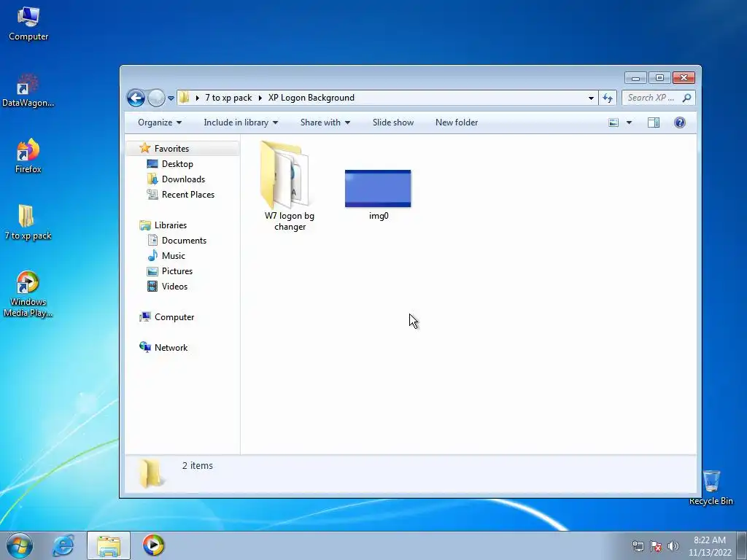Open the Pictures library
The width and height of the screenshot is (747, 560).
pyautogui.click(x=177, y=271)
